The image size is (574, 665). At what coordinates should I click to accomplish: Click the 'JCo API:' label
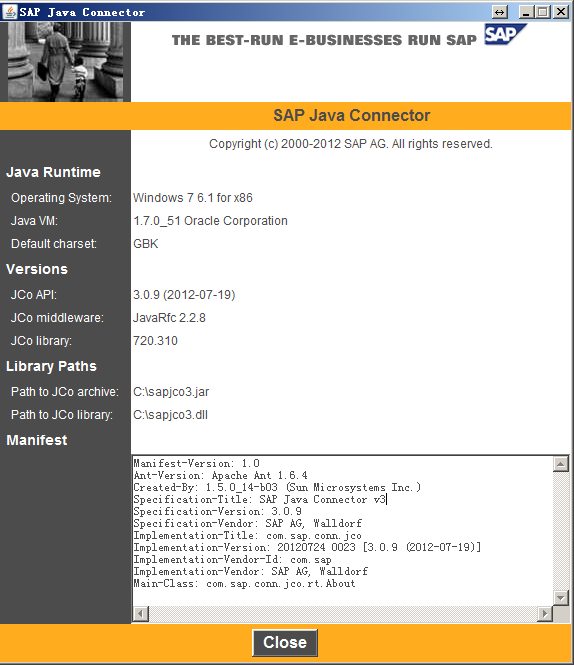pos(34,295)
